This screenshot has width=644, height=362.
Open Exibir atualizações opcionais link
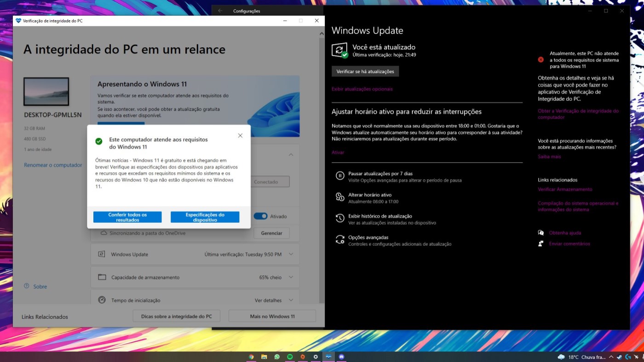[x=362, y=89]
